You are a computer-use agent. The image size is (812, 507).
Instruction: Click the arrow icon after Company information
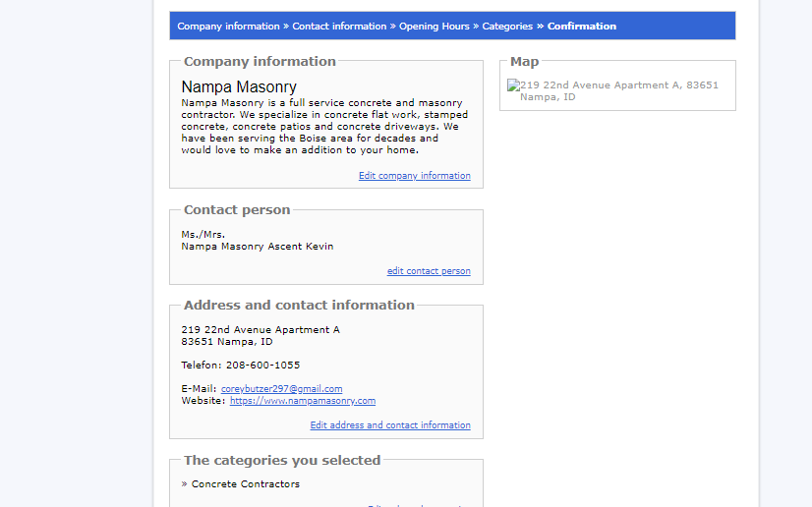[286, 27]
